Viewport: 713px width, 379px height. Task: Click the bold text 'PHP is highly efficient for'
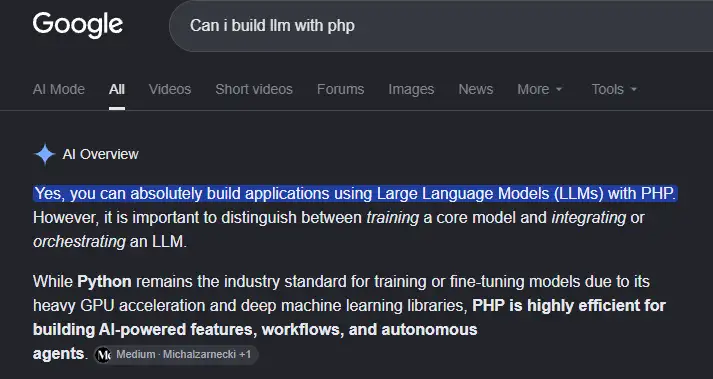pyautogui.click(x=569, y=305)
